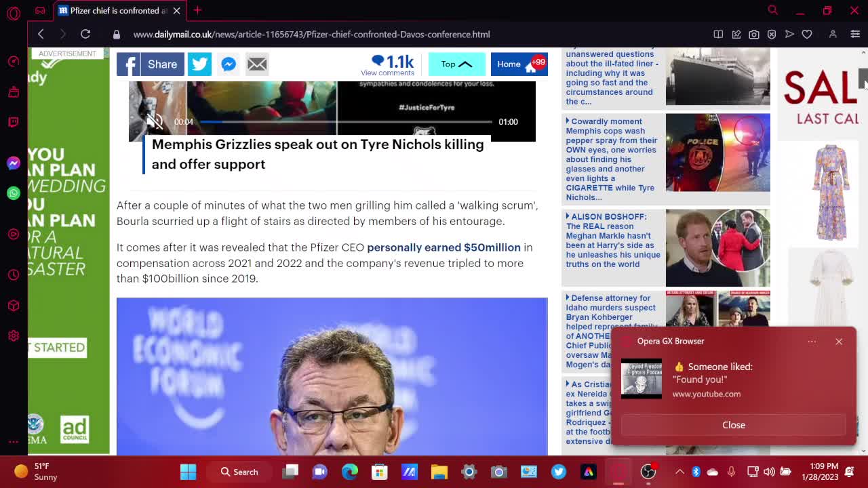This screenshot has width=868, height=488.
Task: Go to Daily Mail Home button
Action: [519, 64]
